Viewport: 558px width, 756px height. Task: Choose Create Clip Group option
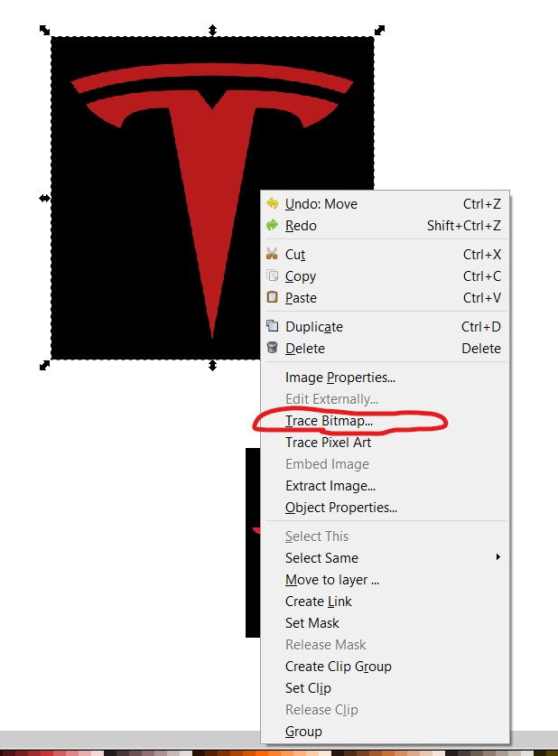(339, 667)
